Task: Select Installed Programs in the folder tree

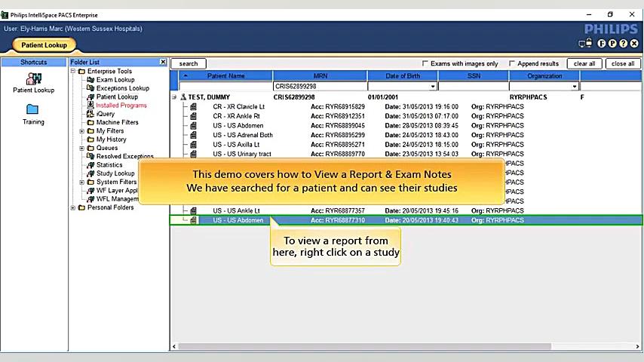Action: (121, 105)
